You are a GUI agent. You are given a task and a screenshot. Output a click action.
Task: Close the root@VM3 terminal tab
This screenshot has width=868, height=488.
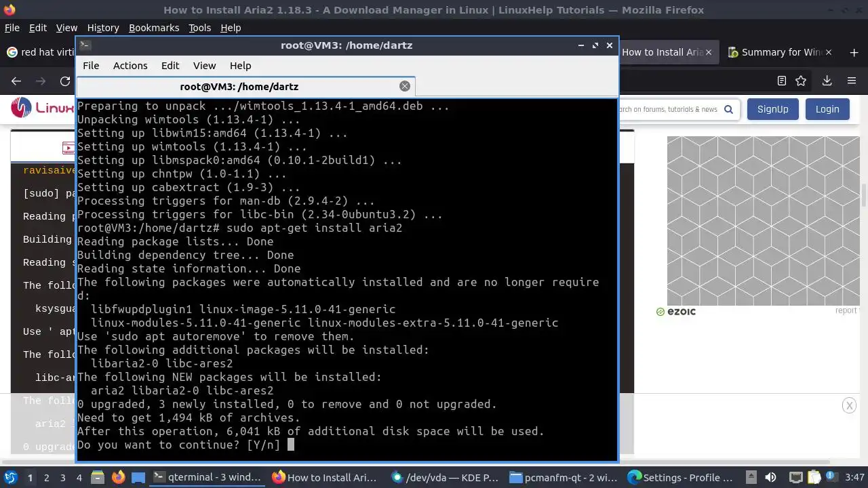click(x=405, y=86)
